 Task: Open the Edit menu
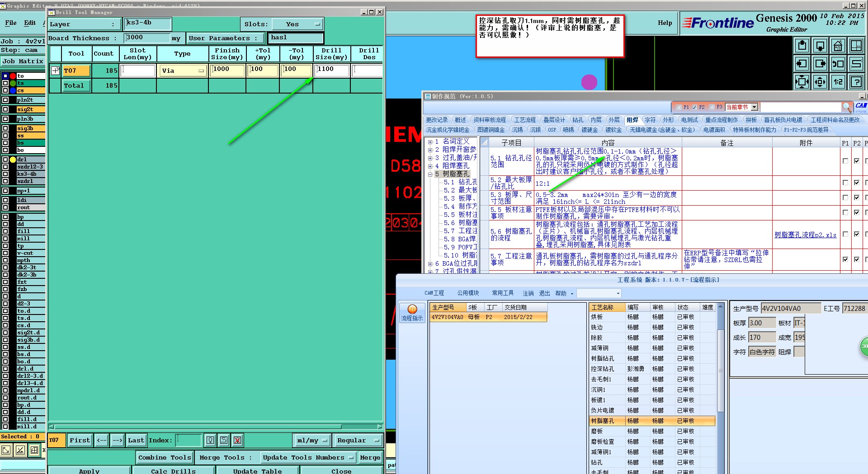point(30,23)
